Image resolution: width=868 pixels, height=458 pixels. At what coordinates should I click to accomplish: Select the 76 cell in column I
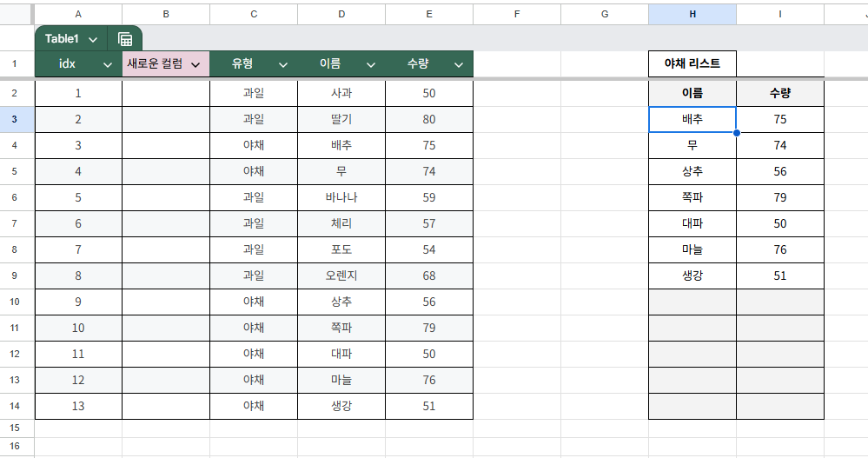780,249
